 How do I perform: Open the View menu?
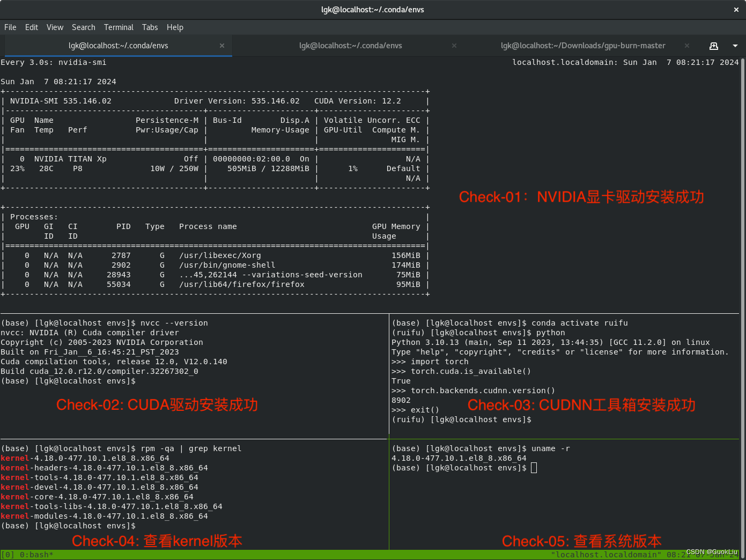55,27
